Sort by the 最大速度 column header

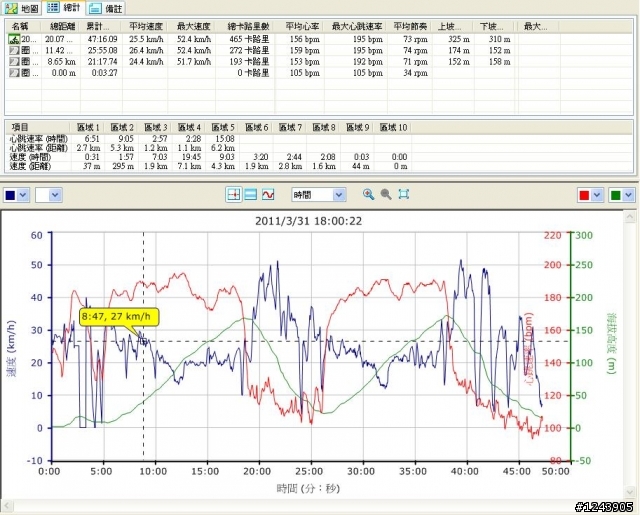(192, 27)
